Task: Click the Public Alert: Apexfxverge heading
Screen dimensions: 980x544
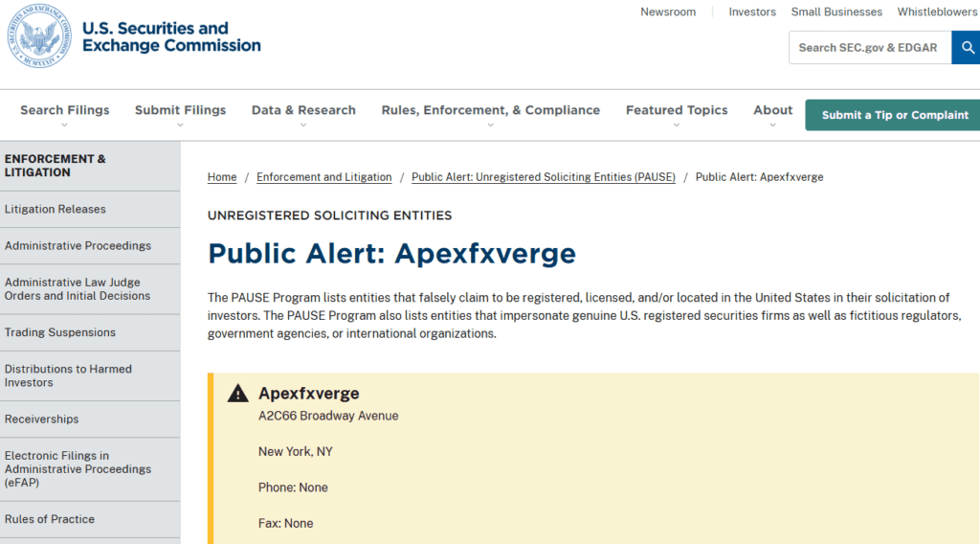Action: (391, 253)
